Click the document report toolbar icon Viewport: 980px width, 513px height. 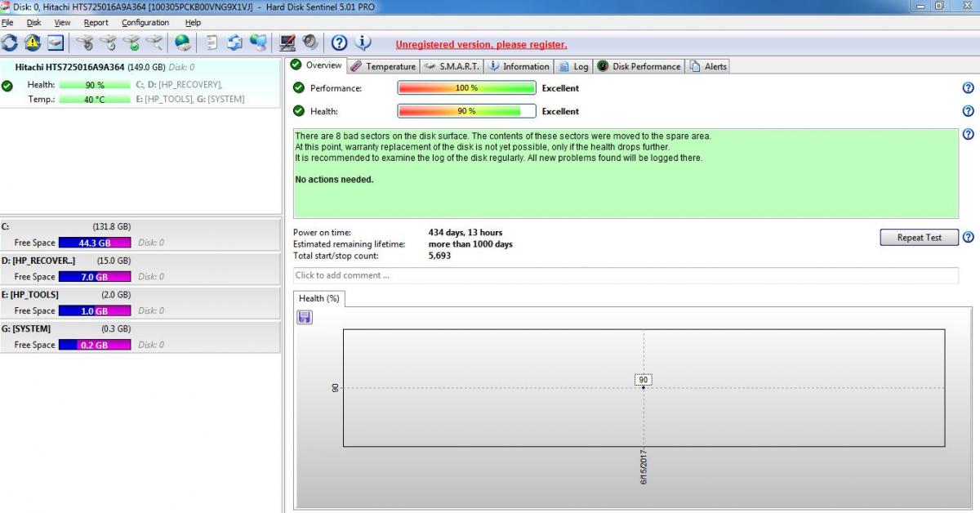212,42
